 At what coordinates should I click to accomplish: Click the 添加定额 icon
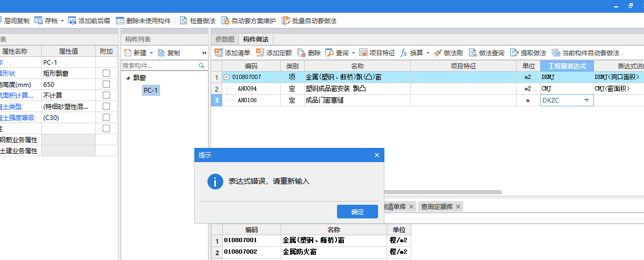pos(260,53)
